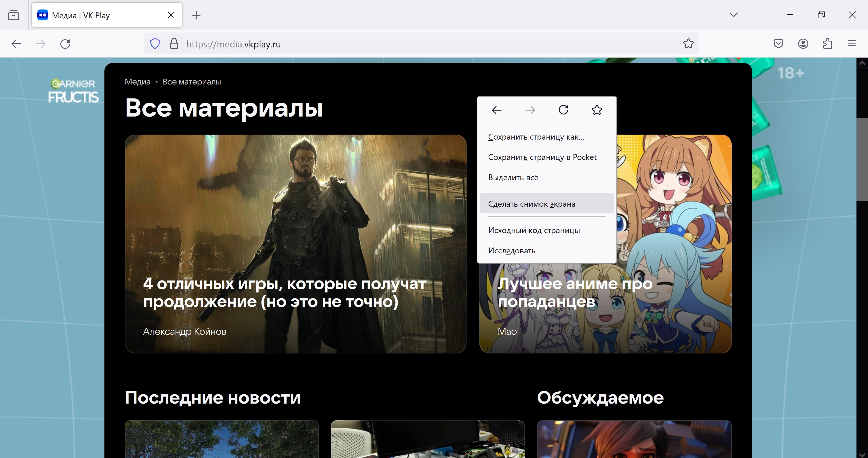
Task: Open author Александр Койнов
Action: tap(185, 331)
